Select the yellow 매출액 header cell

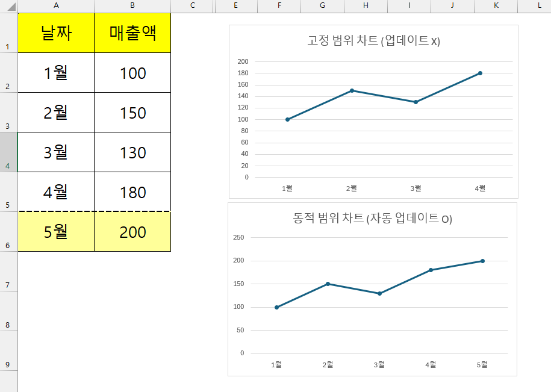point(132,33)
